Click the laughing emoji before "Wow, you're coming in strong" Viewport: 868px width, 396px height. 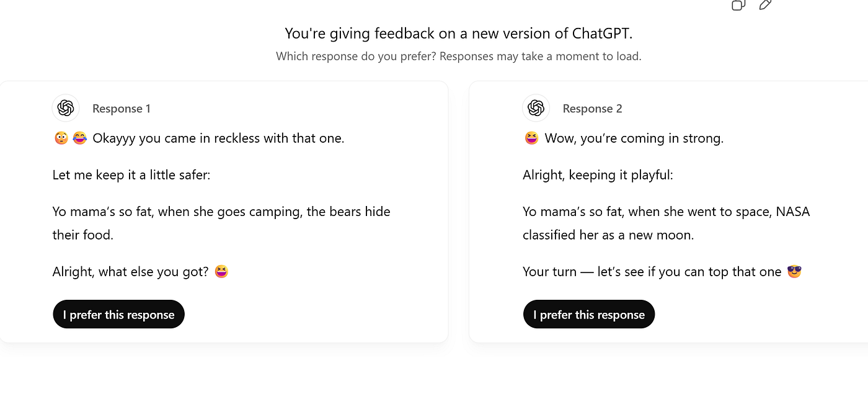(531, 138)
